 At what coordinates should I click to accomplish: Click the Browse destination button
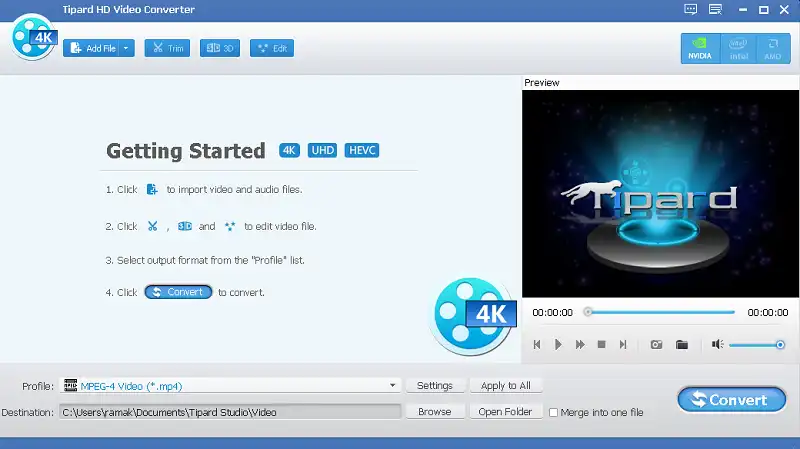pyautogui.click(x=434, y=412)
